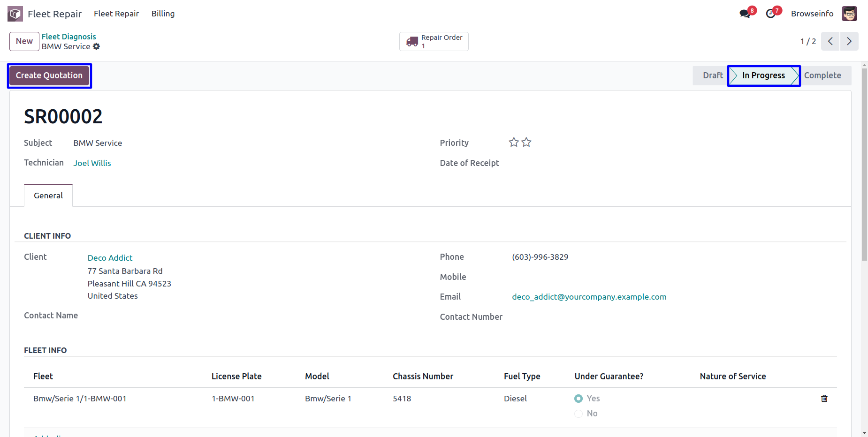Open the activities clock icon
The height and width of the screenshot is (437, 868).
pyautogui.click(x=770, y=14)
